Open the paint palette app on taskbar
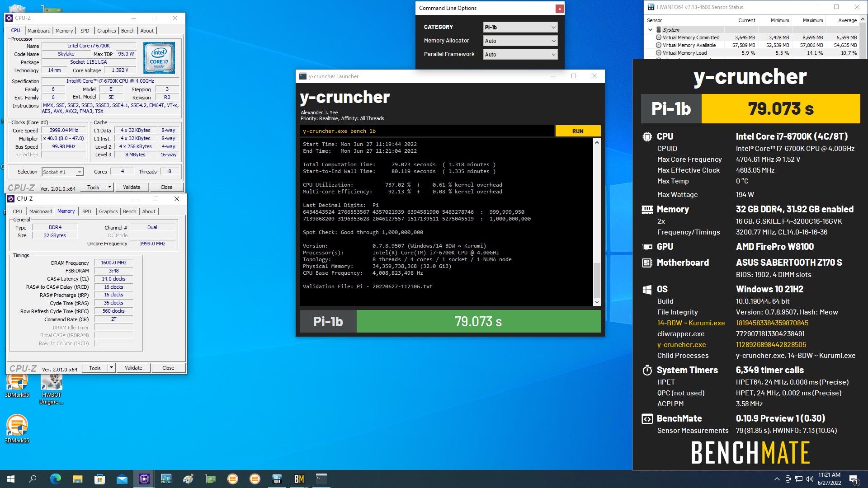 (x=188, y=479)
